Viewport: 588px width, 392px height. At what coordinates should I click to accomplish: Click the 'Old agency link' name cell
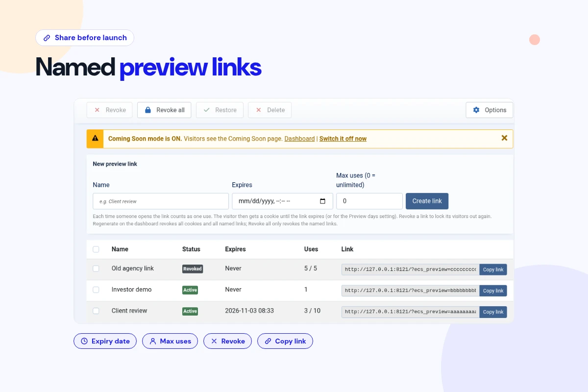[x=133, y=269]
